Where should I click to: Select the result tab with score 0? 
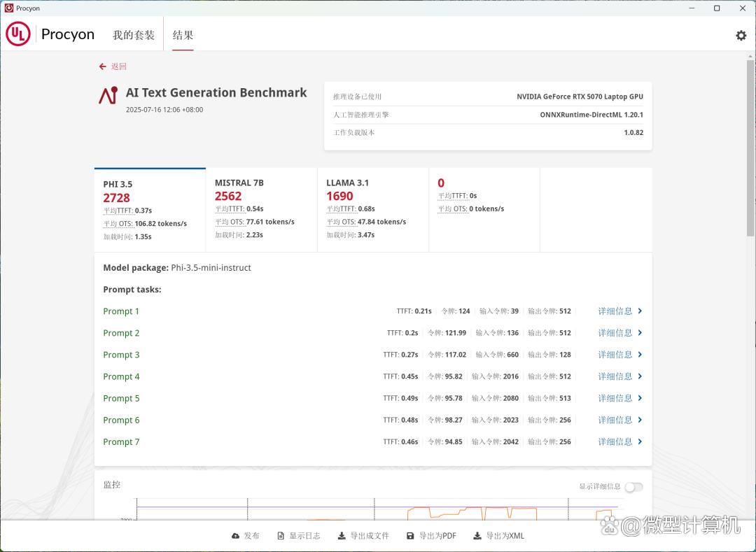pyautogui.click(x=484, y=210)
